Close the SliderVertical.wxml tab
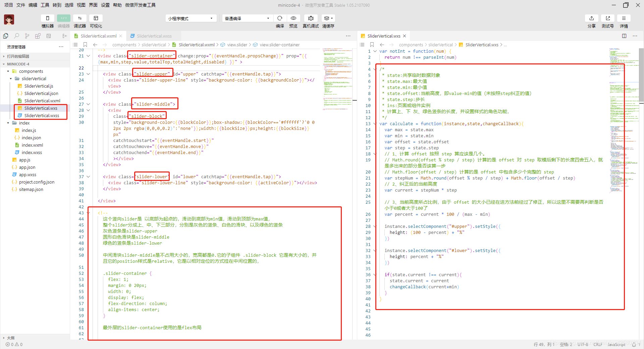The image size is (644, 349). click(121, 36)
